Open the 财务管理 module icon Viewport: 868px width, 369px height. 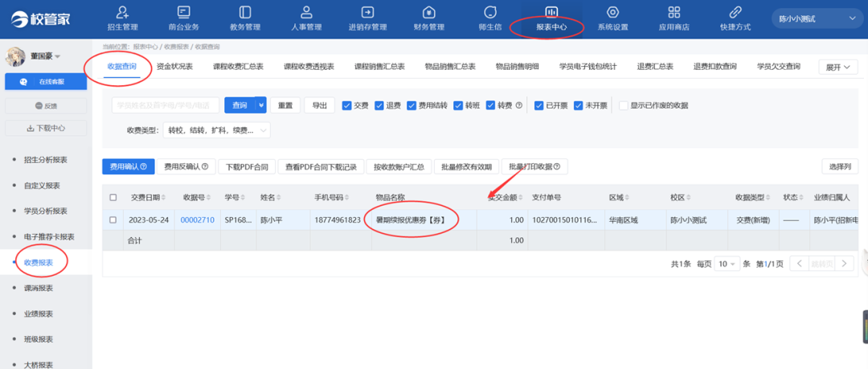tap(428, 13)
